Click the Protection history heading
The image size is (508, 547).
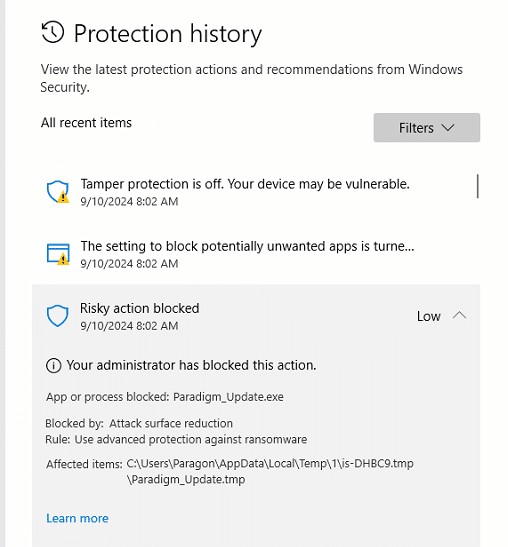(167, 34)
